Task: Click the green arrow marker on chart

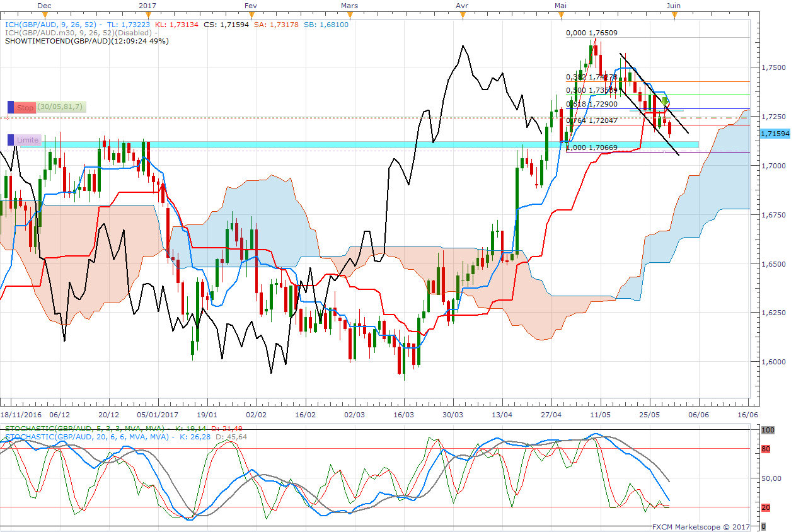Action: 665,101
